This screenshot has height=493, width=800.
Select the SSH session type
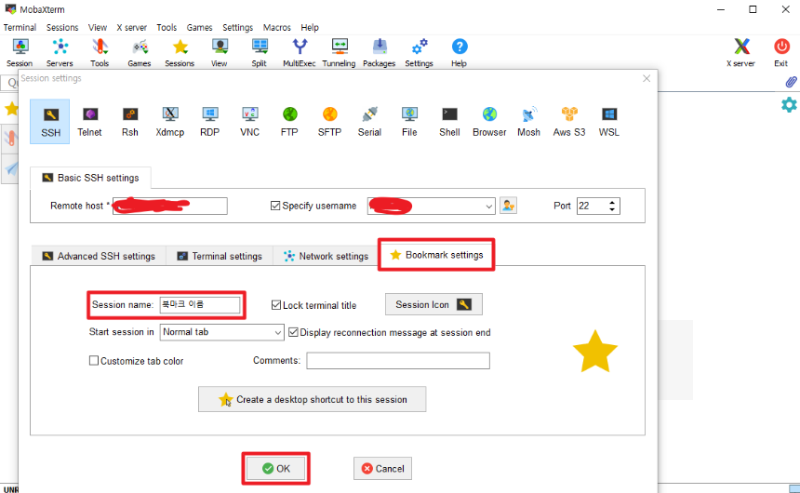coord(50,121)
